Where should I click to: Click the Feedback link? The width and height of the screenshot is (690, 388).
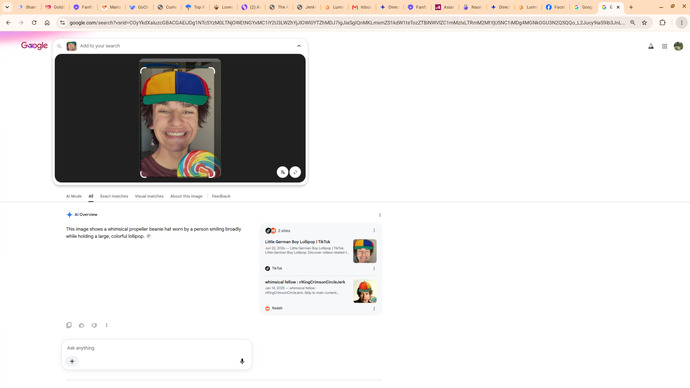(221, 196)
